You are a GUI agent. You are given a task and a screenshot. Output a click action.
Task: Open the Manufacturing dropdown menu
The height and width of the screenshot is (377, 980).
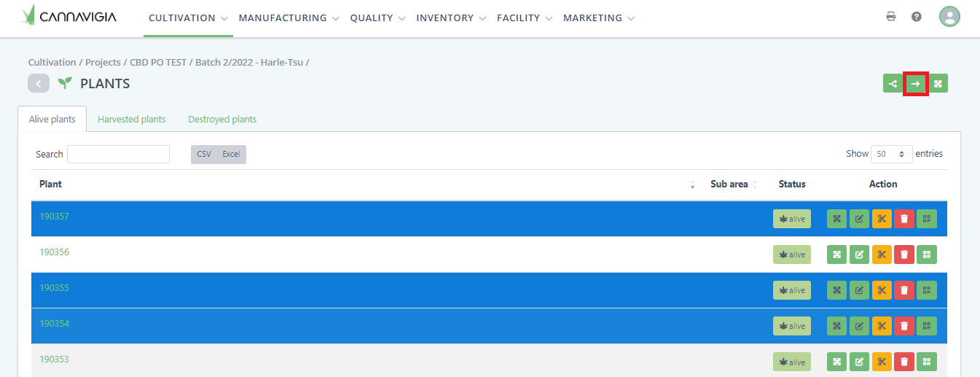pyautogui.click(x=289, y=18)
